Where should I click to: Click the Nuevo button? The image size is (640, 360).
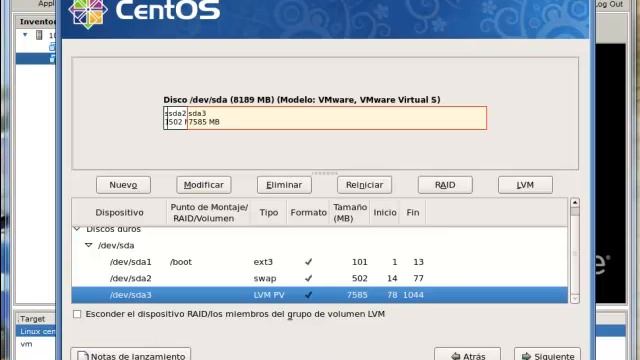[123, 185]
